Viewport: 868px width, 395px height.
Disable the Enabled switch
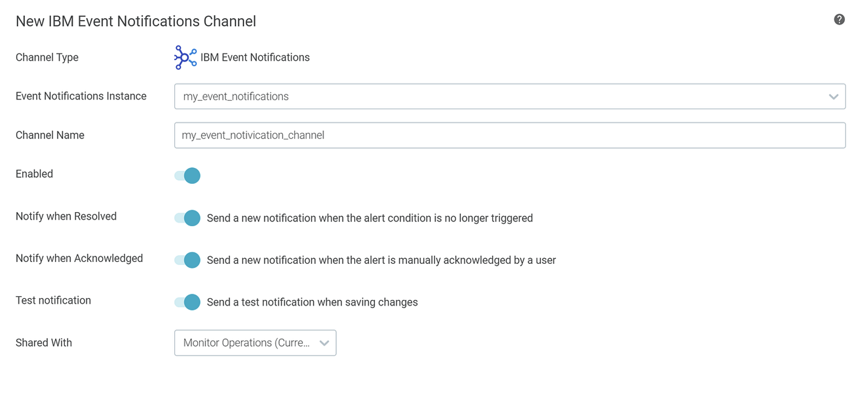186,175
